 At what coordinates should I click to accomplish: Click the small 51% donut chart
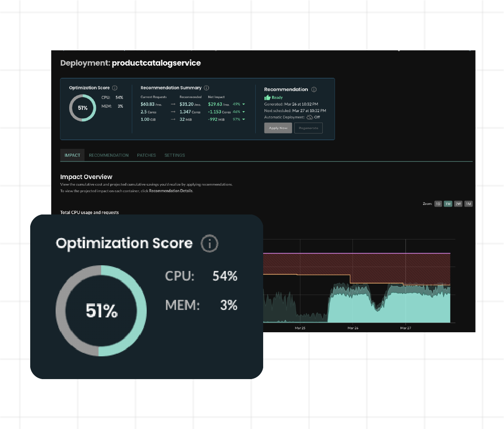[x=83, y=108]
